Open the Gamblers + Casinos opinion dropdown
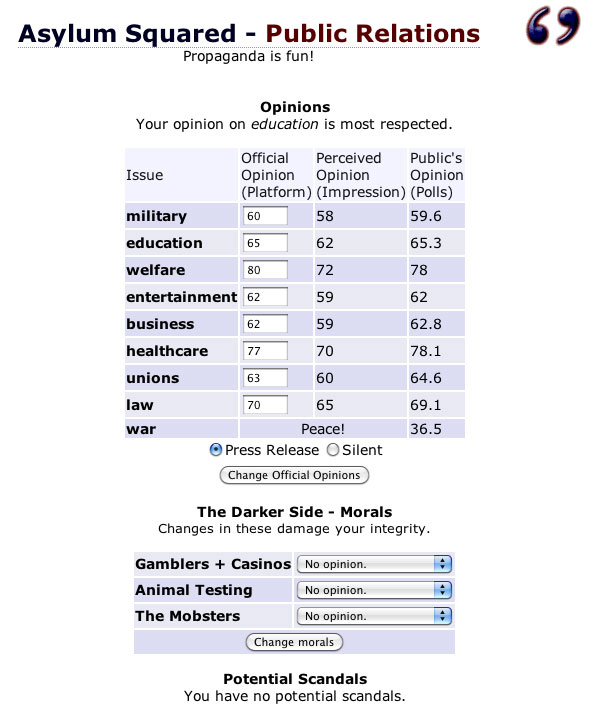This screenshot has height=712, width=605. tap(374, 564)
